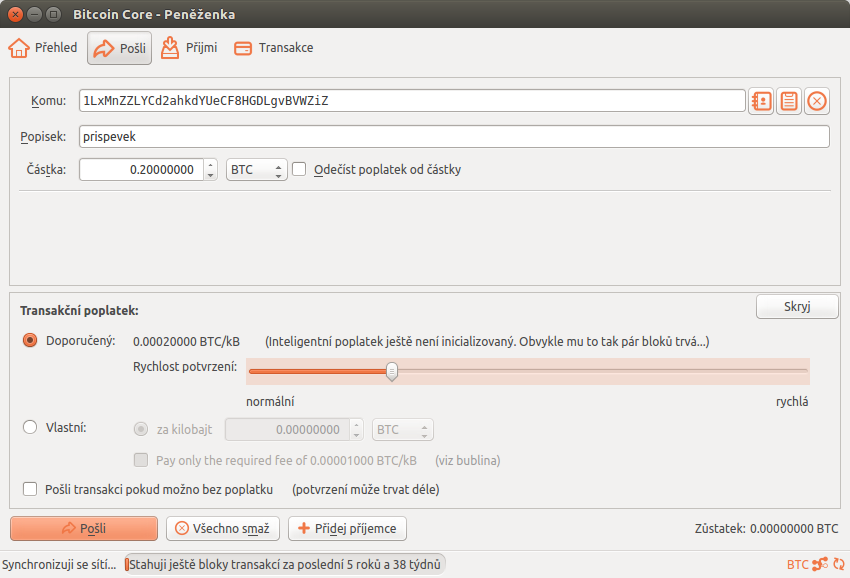The image size is (850, 578).
Task: Open the custom fee BTC unit dropdown
Action: (403, 430)
